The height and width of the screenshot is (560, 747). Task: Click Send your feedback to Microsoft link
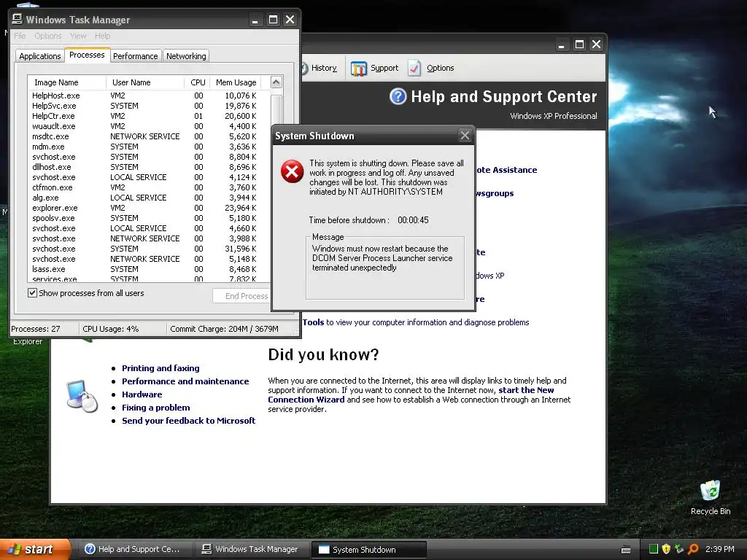coord(189,421)
